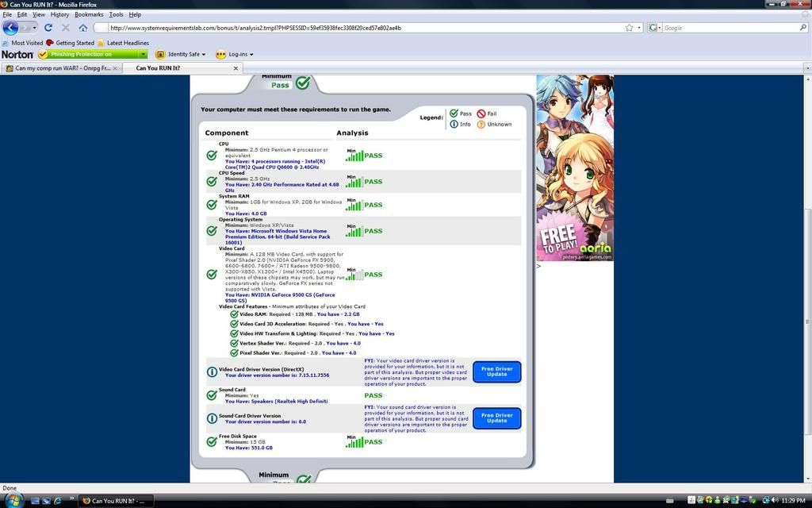The image size is (812, 508).
Task: Open the Bookmarks menu
Action: [89, 14]
